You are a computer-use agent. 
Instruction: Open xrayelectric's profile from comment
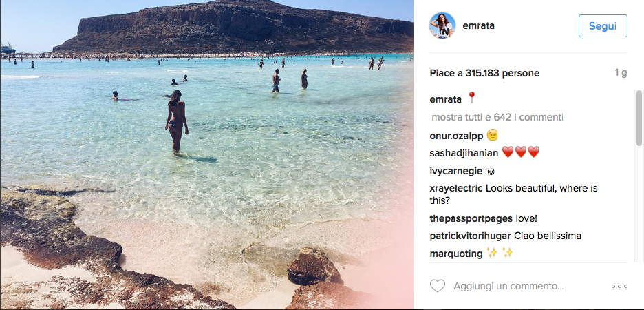(456, 188)
